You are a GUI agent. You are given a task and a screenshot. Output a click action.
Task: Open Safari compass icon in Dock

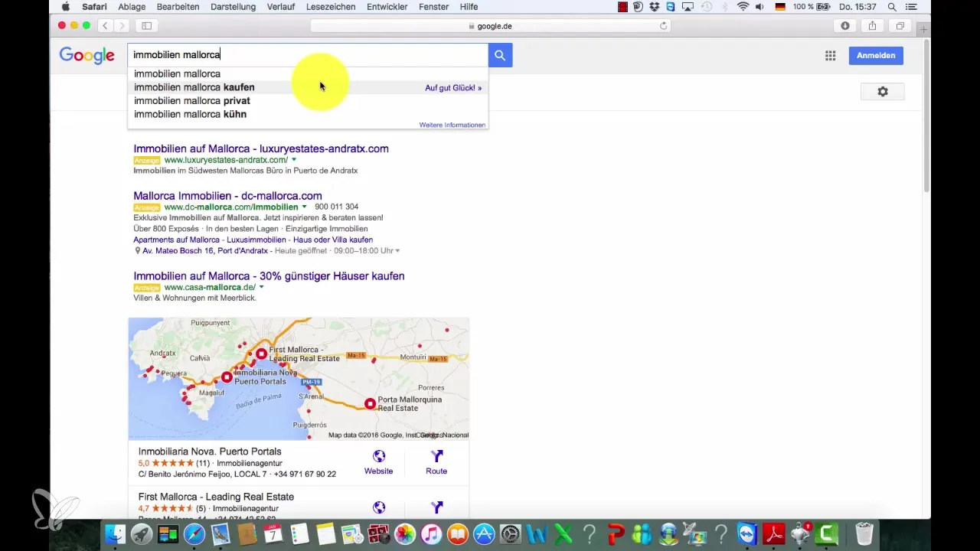click(194, 533)
